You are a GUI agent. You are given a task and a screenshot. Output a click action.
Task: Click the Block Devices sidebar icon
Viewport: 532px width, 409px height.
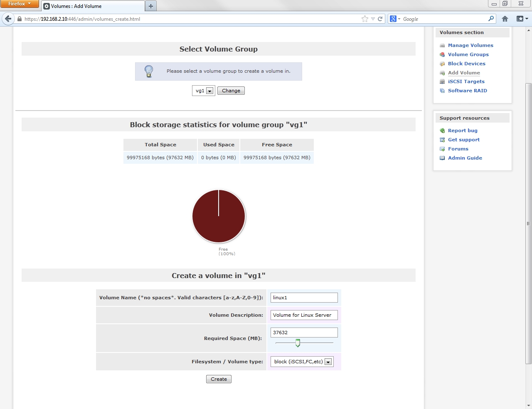(442, 64)
